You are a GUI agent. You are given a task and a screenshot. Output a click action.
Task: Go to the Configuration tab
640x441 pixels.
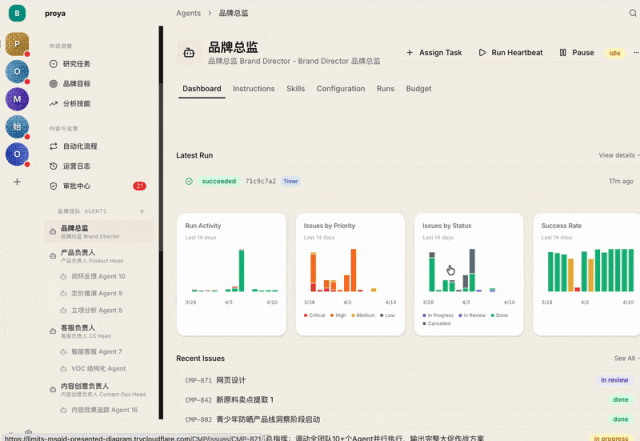341,89
